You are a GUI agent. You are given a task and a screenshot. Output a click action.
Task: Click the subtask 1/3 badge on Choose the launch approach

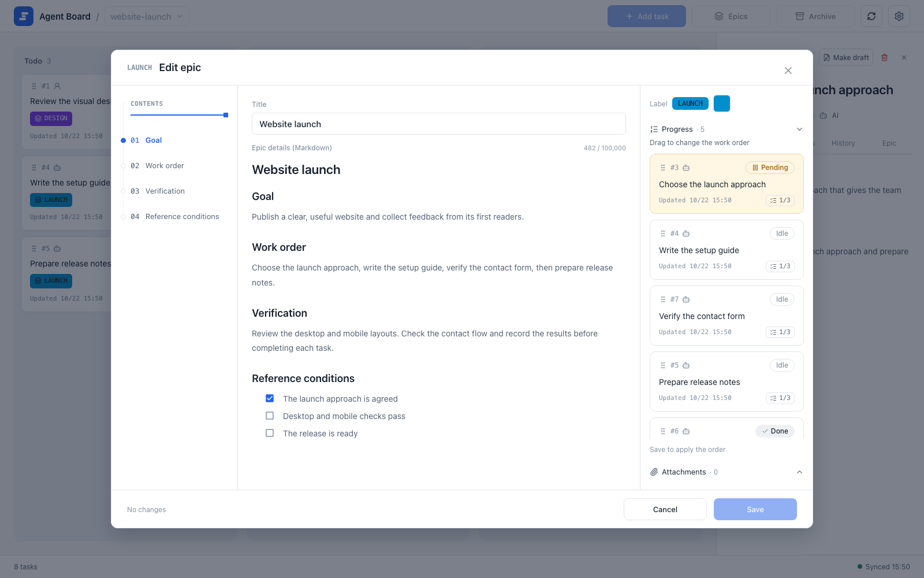point(780,201)
